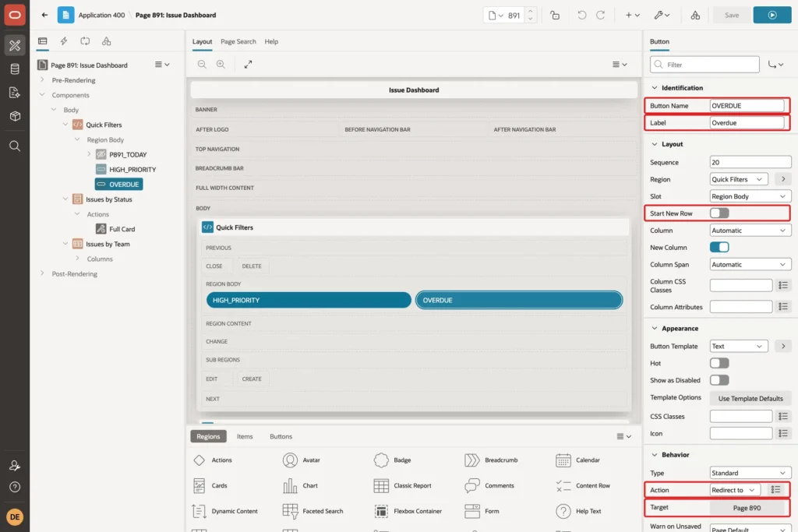Open the Slot dropdown
The image size is (798, 532).
click(750, 196)
